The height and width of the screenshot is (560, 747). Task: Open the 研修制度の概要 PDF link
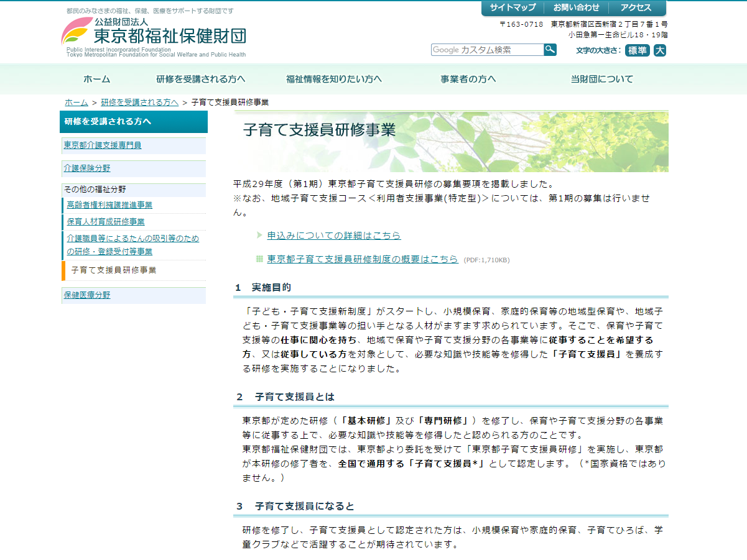pos(363,259)
